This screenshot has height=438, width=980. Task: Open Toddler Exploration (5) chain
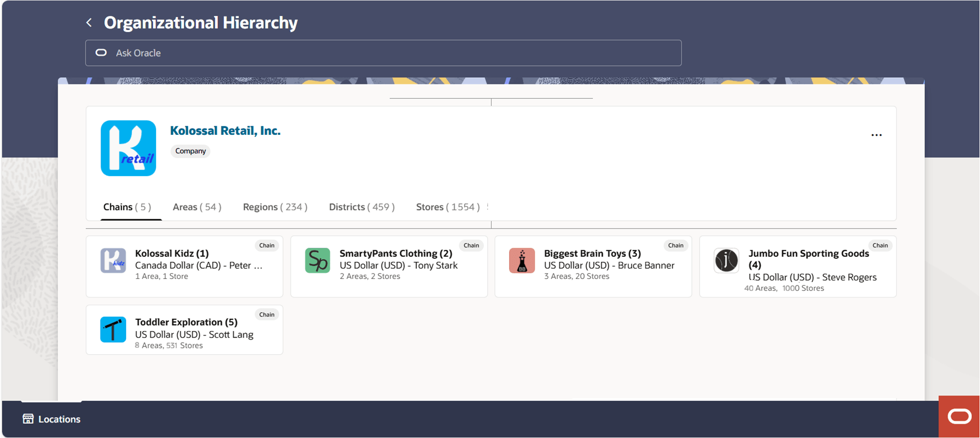pos(186,322)
